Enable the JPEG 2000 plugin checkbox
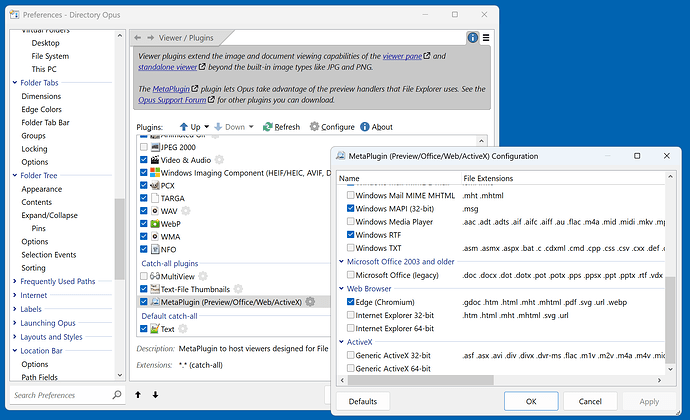Screen dimensions: 690x420 [144, 147]
